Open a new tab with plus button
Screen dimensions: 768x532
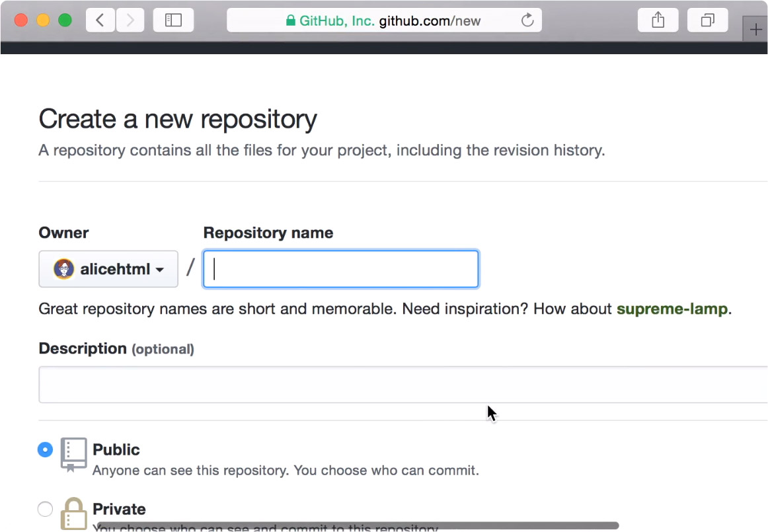[x=755, y=30]
